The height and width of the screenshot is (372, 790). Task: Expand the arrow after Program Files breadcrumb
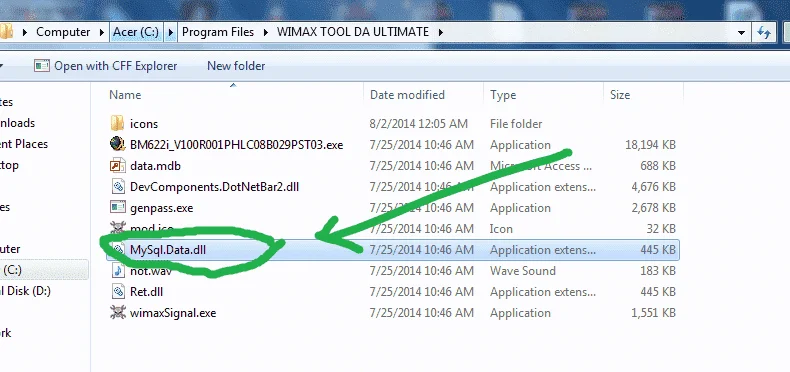point(266,32)
